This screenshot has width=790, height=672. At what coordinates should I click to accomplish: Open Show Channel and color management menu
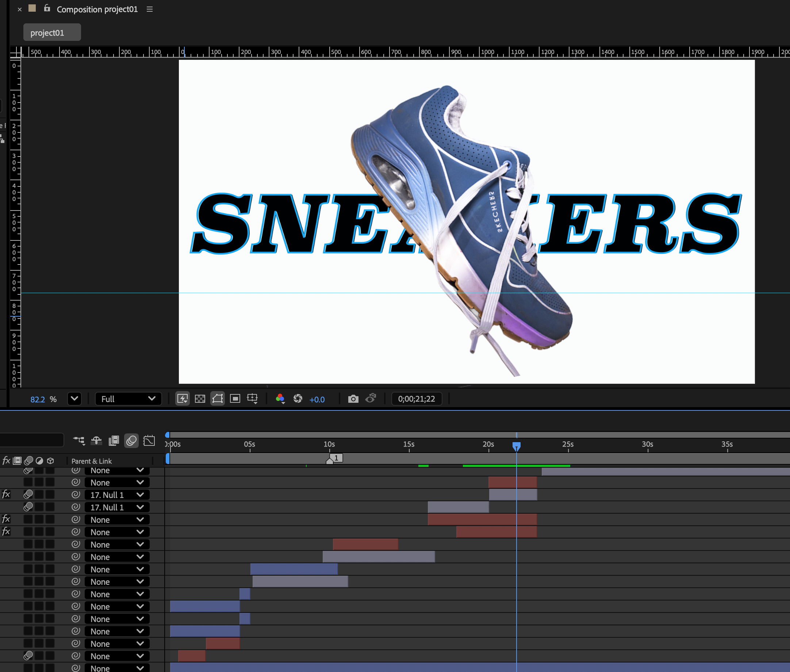280,399
